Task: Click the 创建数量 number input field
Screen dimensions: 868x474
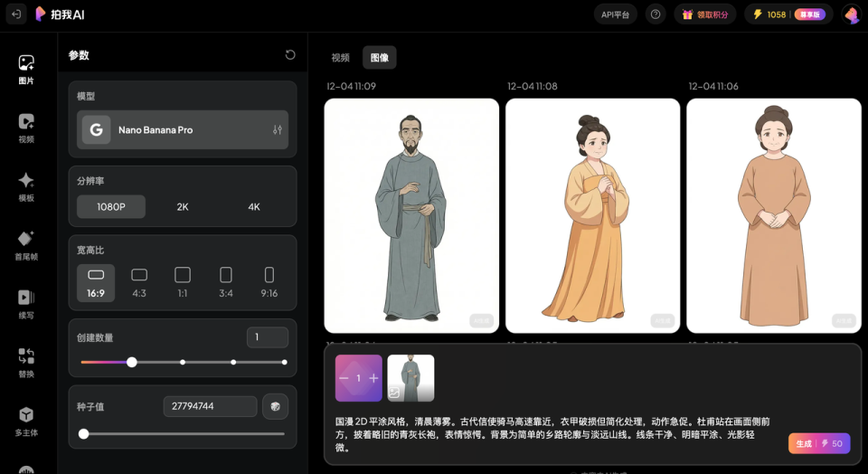Action: pyautogui.click(x=268, y=337)
